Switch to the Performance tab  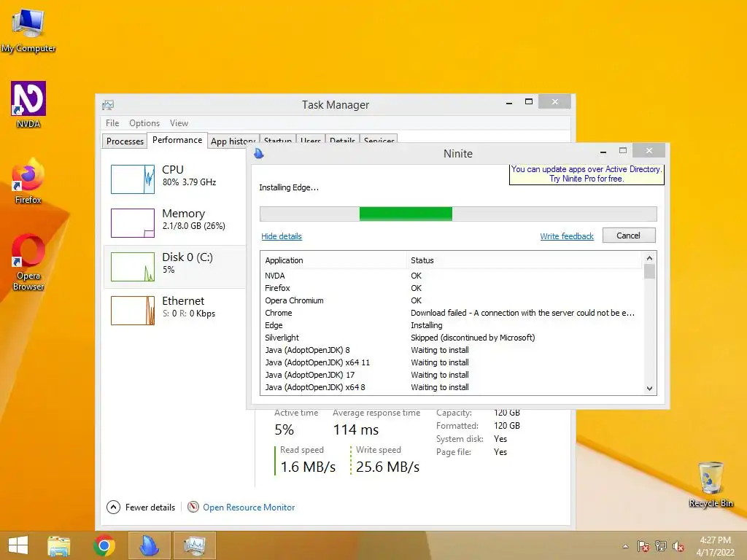pos(177,140)
